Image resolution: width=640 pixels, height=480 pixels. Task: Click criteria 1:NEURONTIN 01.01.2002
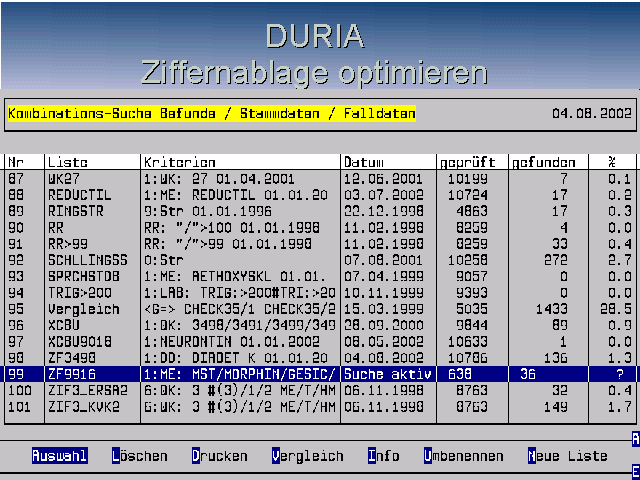(231, 342)
